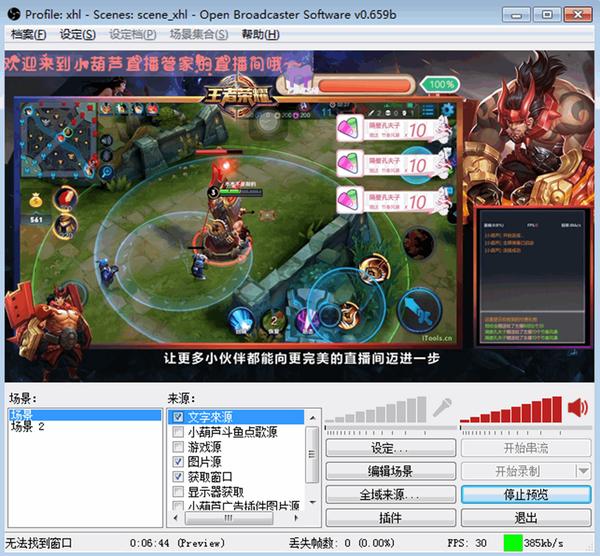Uncheck the 图片源 source checkbox

[x=178, y=461]
